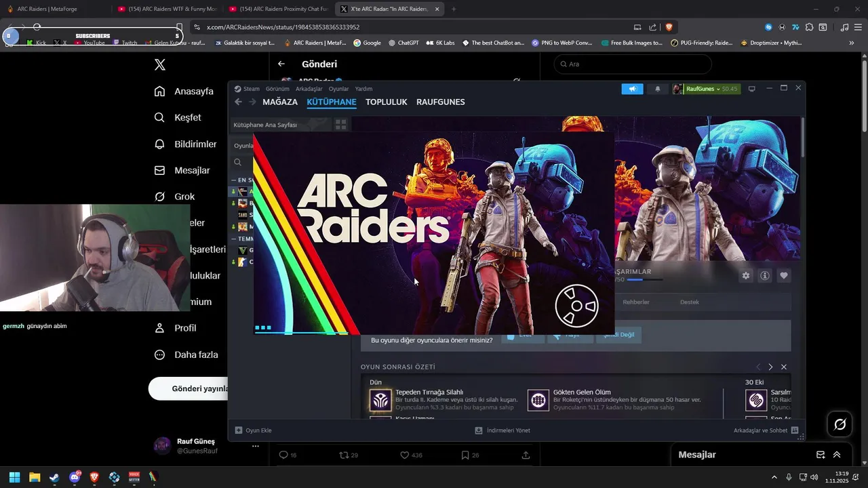Open the library grid view icon

340,125
